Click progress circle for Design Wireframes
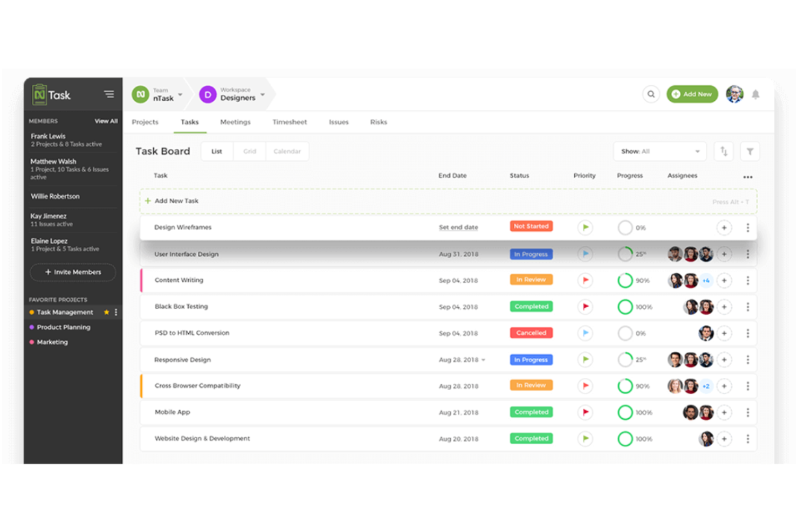Viewport: 798px width, 532px height. pyautogui.click(x=625, y=227)
